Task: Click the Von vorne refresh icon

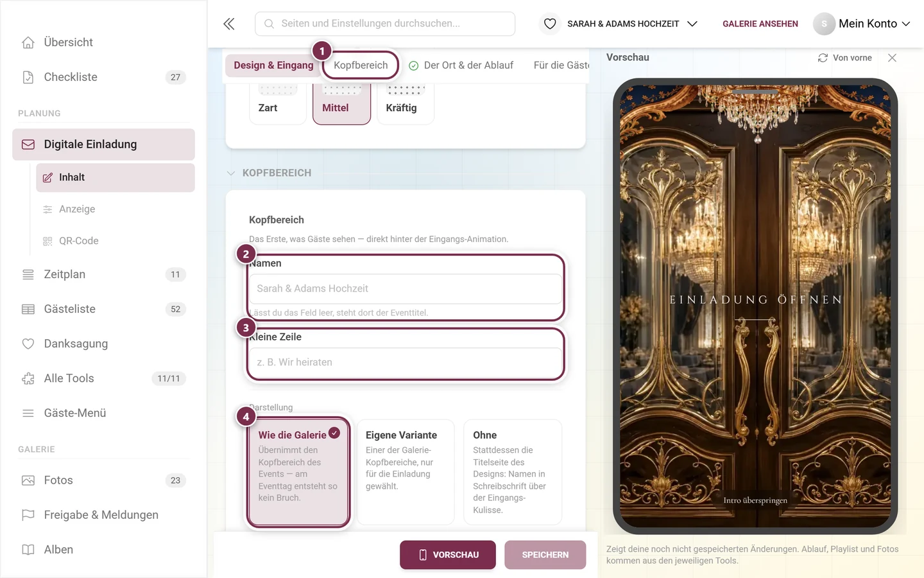Action: (823, 58)
